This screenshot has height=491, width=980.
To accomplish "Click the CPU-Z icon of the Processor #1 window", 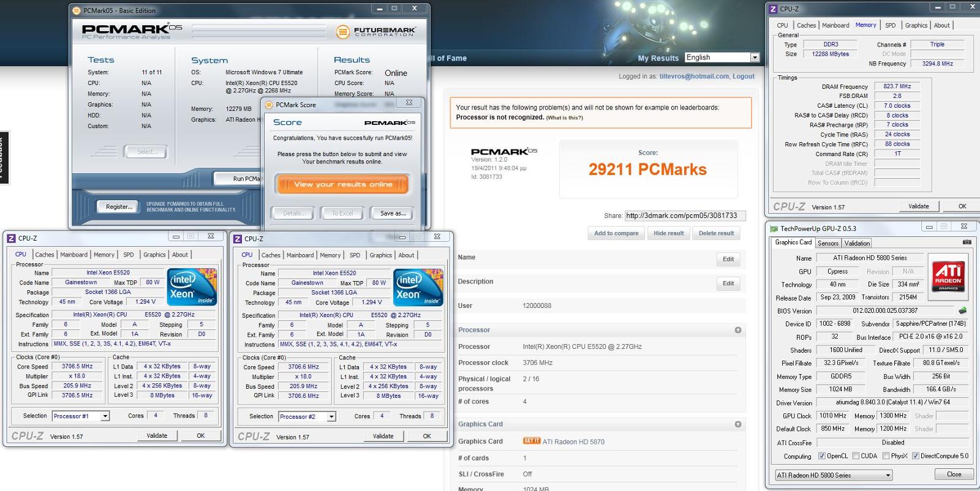I will 11,238.
